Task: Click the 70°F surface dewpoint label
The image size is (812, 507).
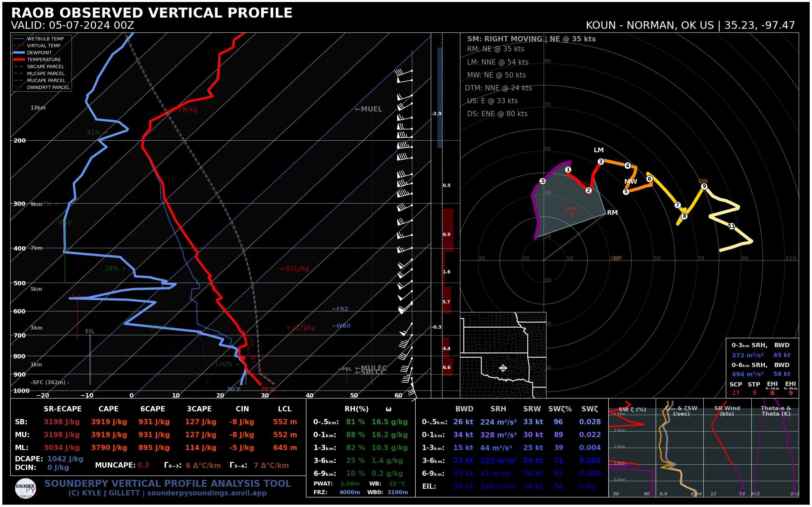Action: coord(233,389)
